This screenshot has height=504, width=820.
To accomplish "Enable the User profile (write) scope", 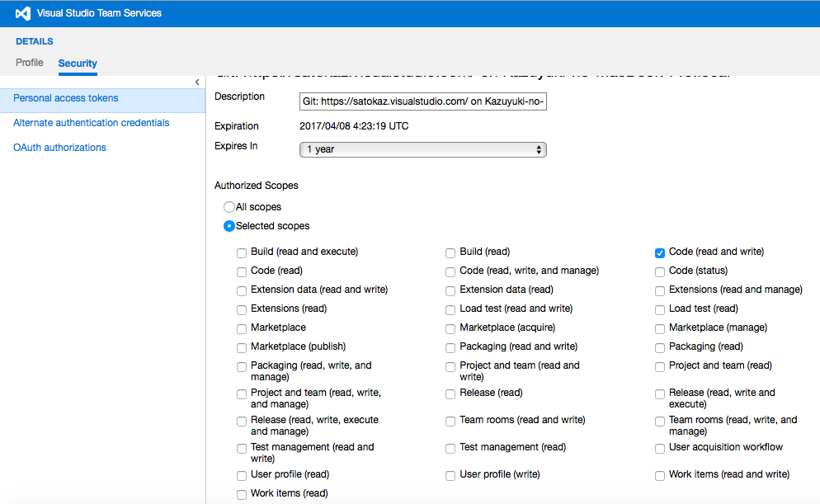I will pos(450,476).
